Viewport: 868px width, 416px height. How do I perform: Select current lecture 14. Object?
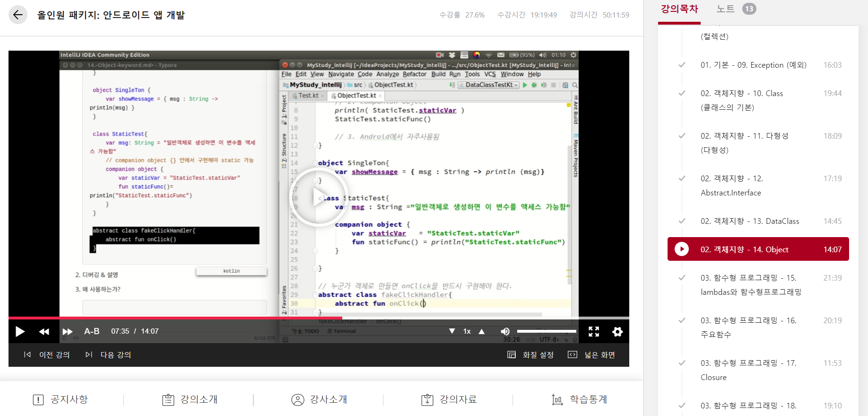coord(758,249)
